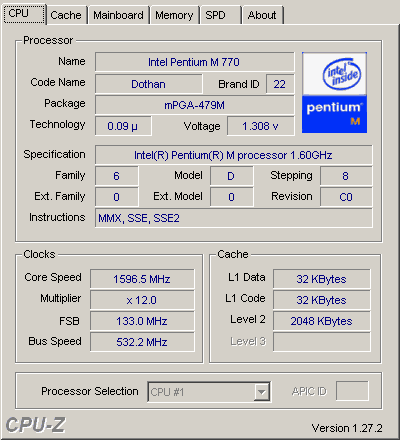This screenshot has width=400, height=440.
Task: Click the Version 1.27.2 label
Action: pyautogui.click(x=347, y=428)
